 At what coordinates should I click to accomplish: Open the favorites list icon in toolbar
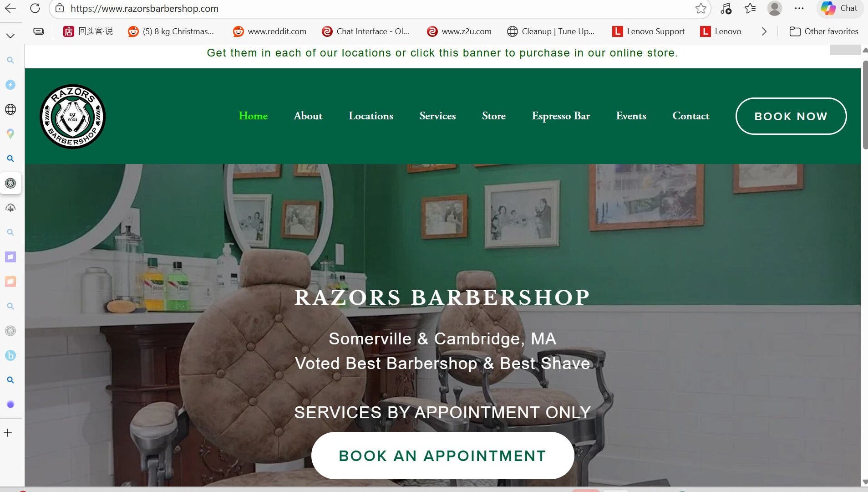(x=750, y=8)
